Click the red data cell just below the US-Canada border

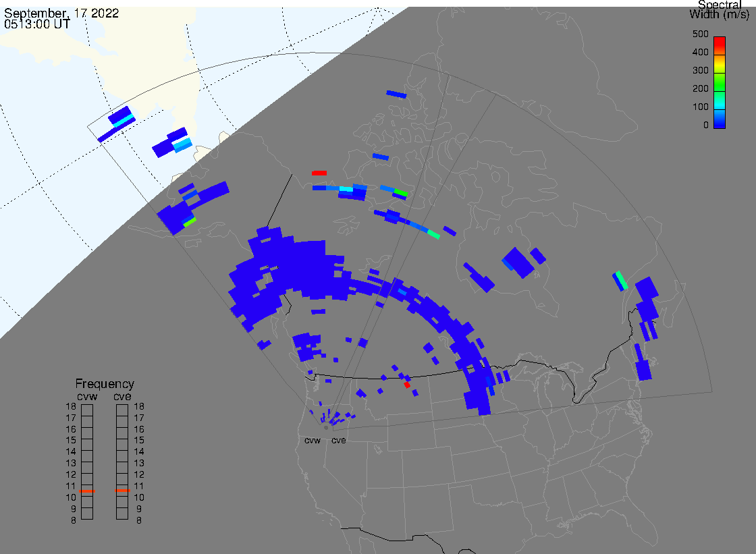click(407, 385)
